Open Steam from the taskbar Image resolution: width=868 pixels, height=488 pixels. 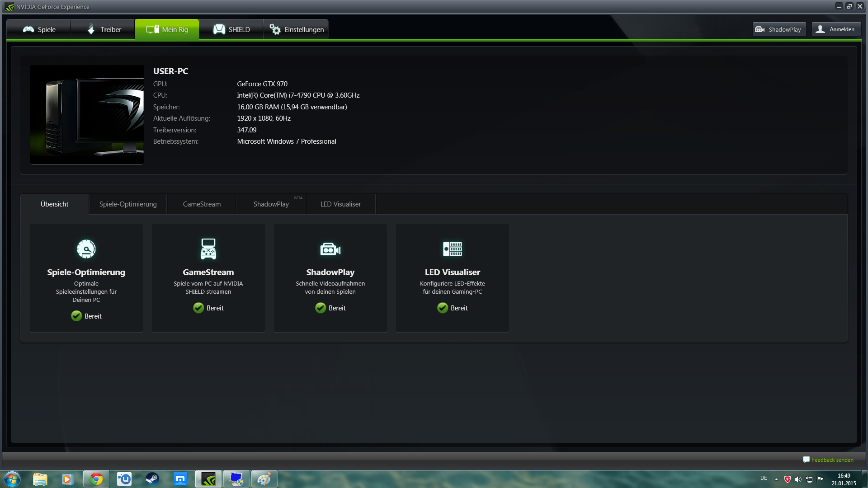click(x=152, y=479)
